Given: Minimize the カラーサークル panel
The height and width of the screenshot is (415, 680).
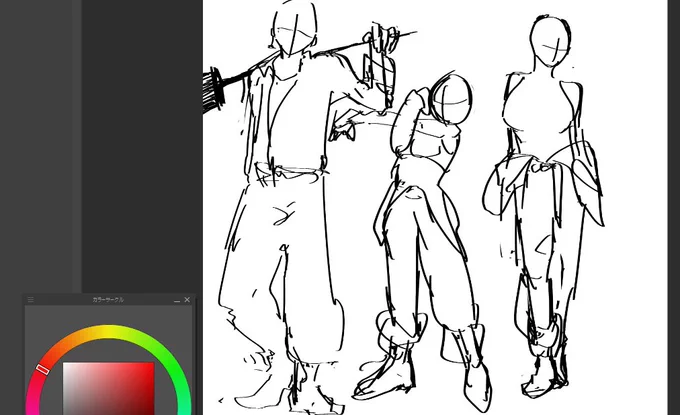Looking at the screenshot, I should pyautogui.click(x=177, y=300).
